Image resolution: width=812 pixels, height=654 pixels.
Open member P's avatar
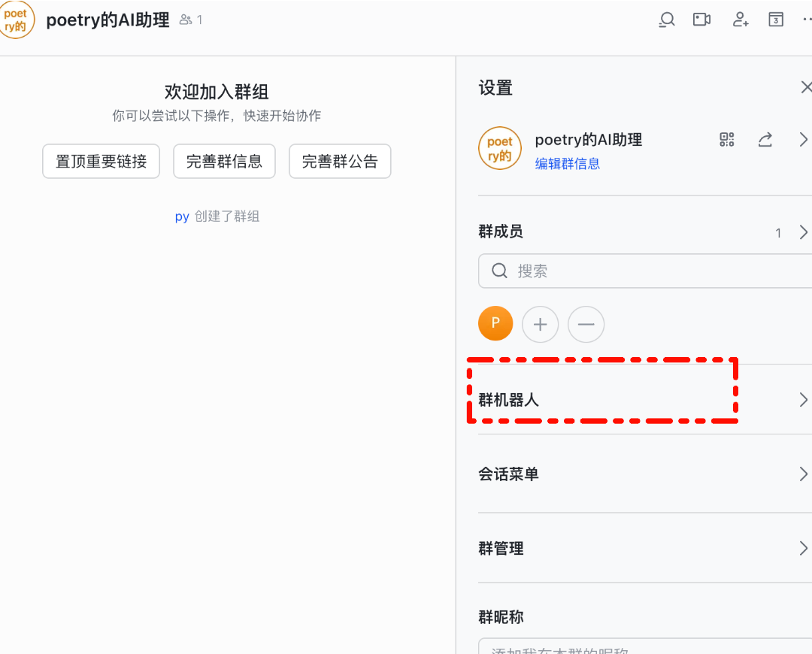(495, 324)
